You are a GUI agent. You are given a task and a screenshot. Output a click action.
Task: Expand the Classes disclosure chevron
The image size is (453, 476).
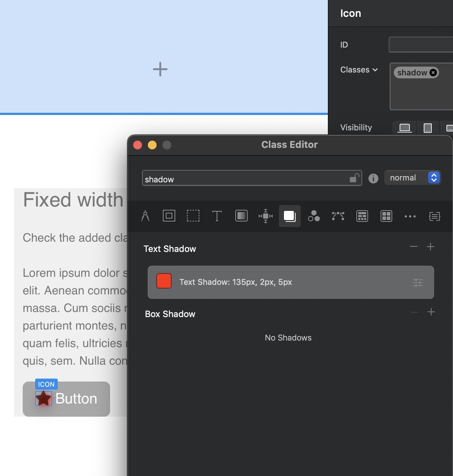(x=375, y=70)
